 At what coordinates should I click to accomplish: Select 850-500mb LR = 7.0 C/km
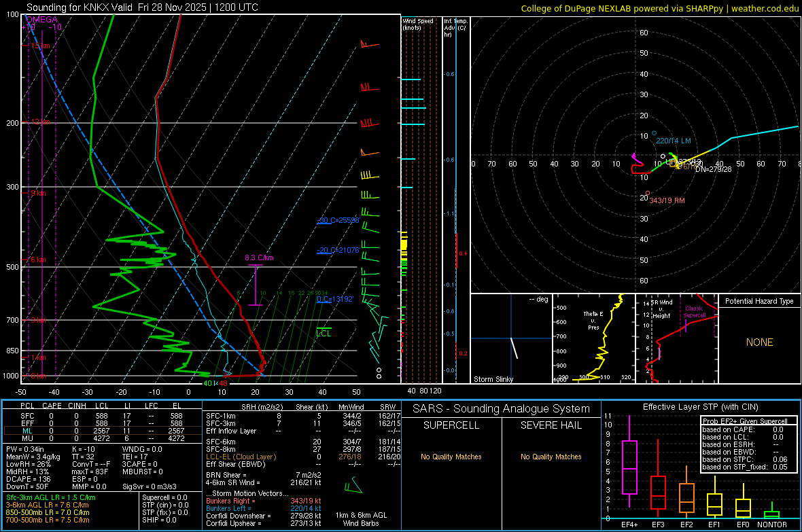coord(48,512)
